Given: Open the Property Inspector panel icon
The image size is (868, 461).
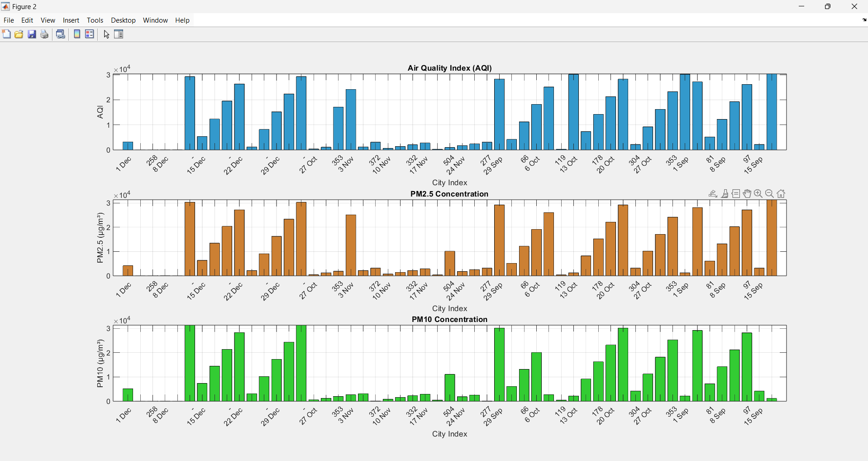Looking at the screenshot, I should pos(119,34).
